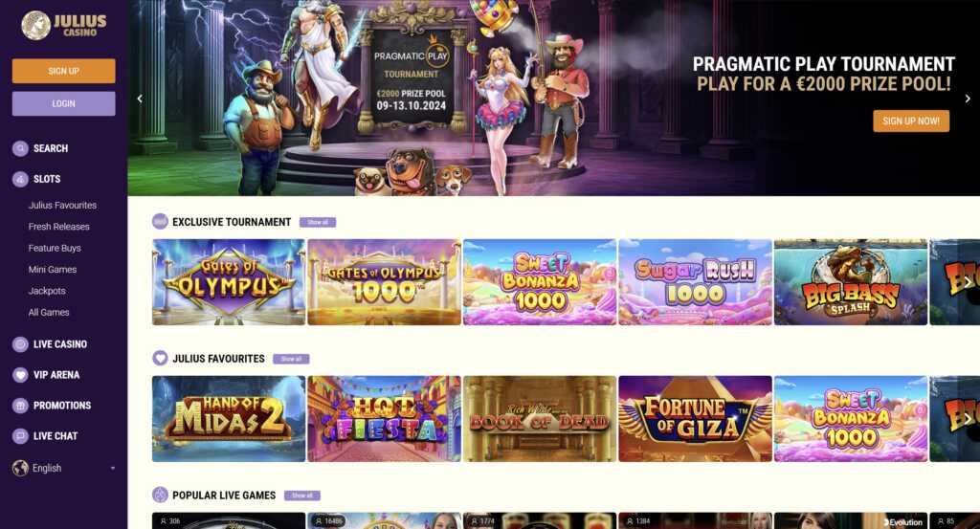
Task: Open the Fresh Releases submenu item
Action: click(x=58, y=227)
